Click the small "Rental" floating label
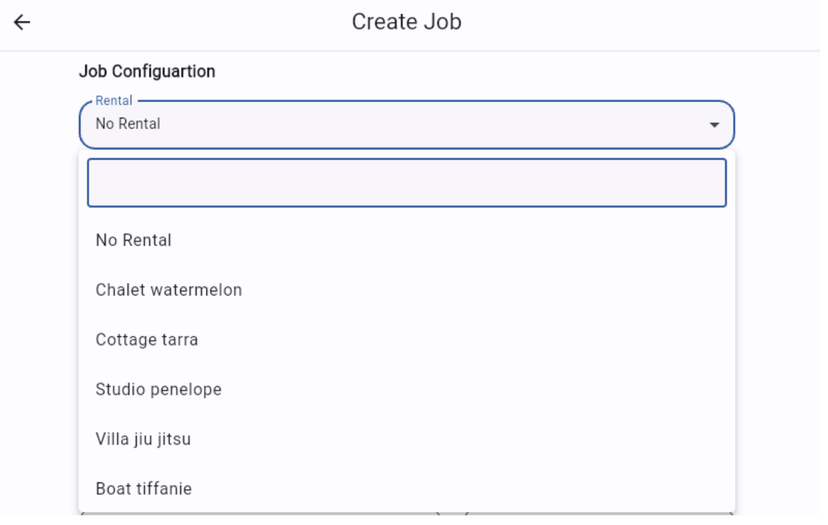828x525 pixels. pyautogui.click(x=114, y=101)
